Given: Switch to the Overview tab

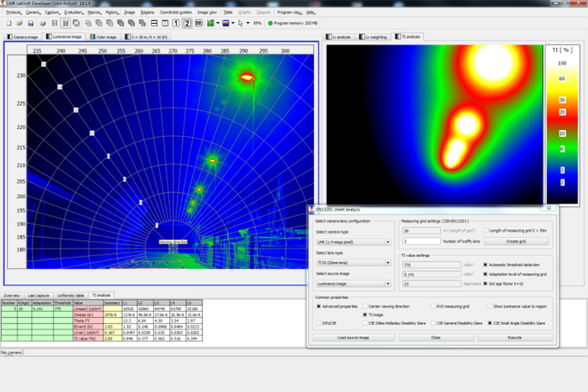Looking at the screenshot, I should tap(12, 295).
